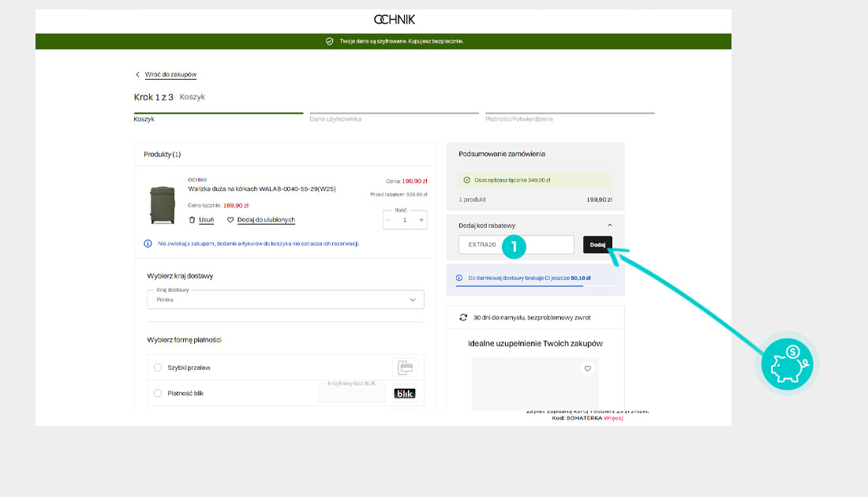The height and width of the screenshot is (497, 868).
Task: Click the OCHNIK logo
Action: click(394, 20)
